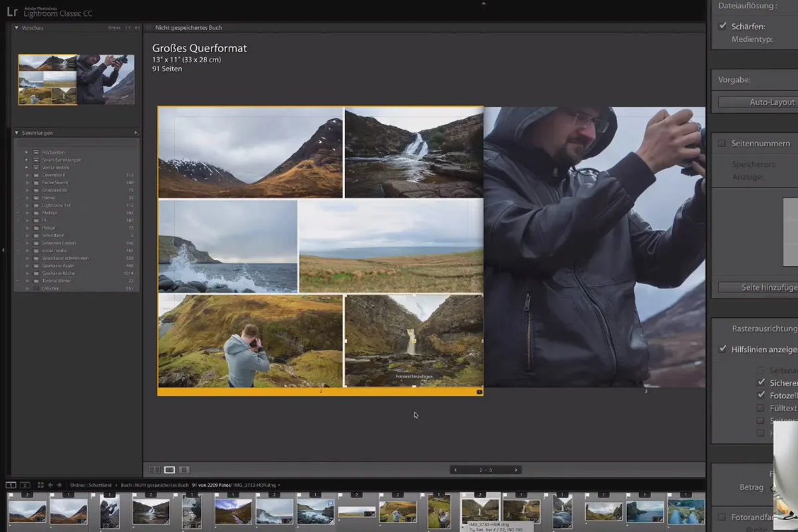Go forward with the filmstrip right arrow

point(59,485)
